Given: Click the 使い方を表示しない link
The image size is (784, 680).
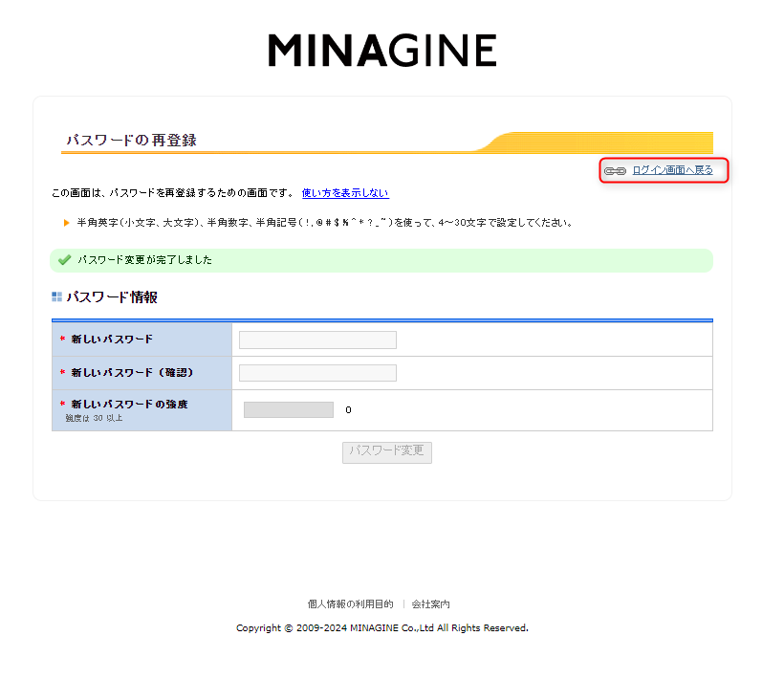Looking at the screenshot, I should (x=345, y=193).
